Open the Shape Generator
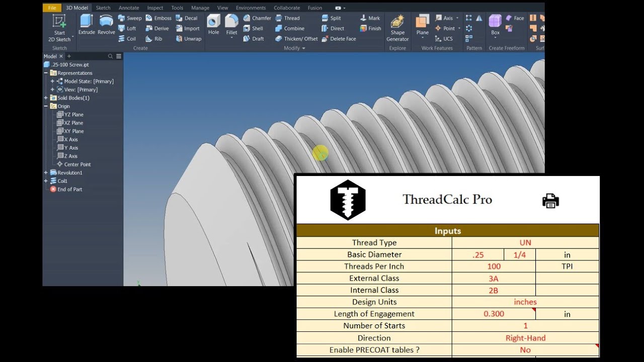The image size is (644, 362). click(x=397, y=28)
